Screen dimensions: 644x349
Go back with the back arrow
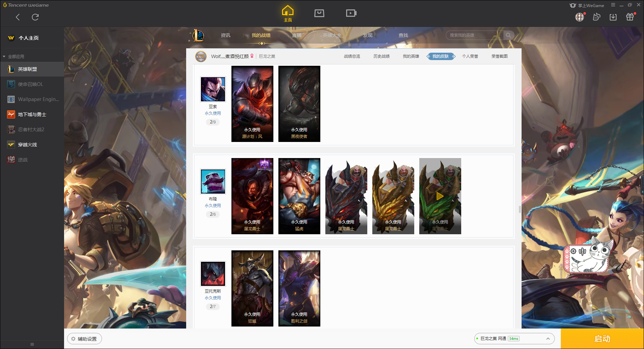click(18, 17)
